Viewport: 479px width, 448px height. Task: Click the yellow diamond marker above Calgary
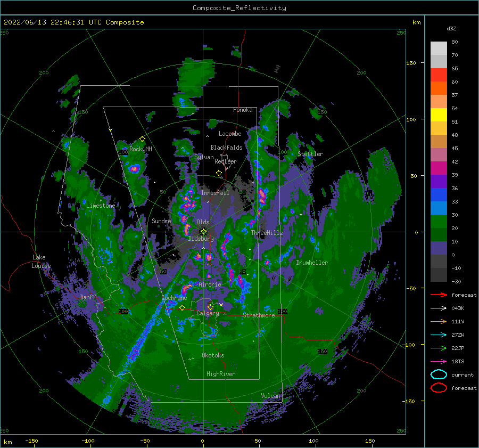coord(210,307)
